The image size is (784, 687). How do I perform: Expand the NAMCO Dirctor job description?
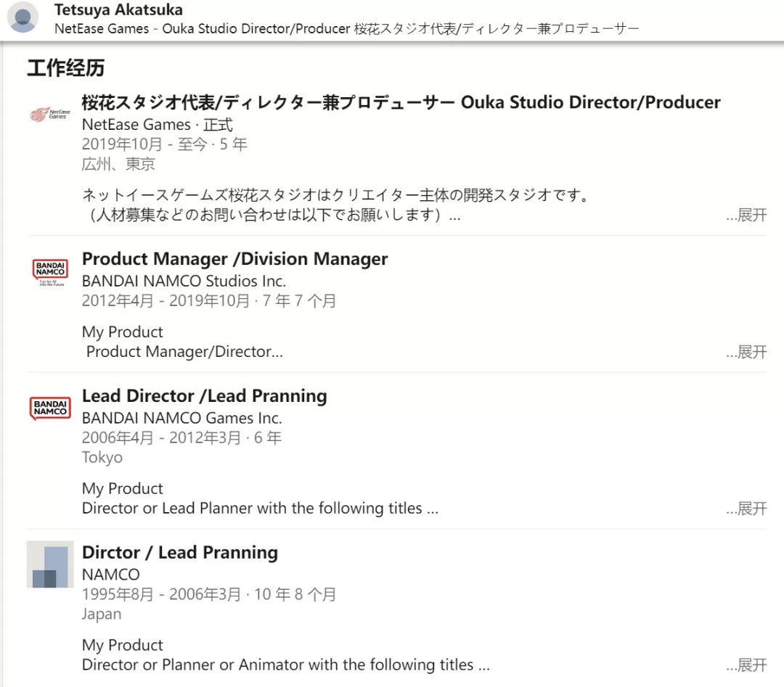click(x=746, y=665)
